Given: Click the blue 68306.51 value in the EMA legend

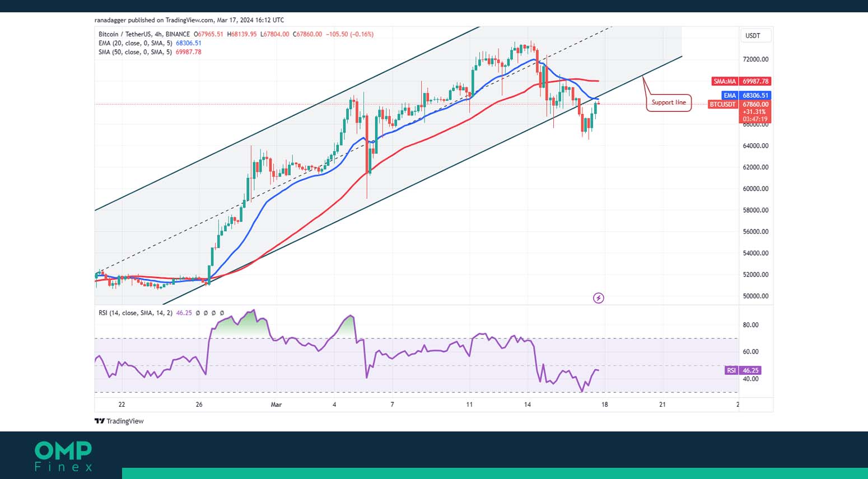Looking at the screenshot, I should tap(189, 43).
